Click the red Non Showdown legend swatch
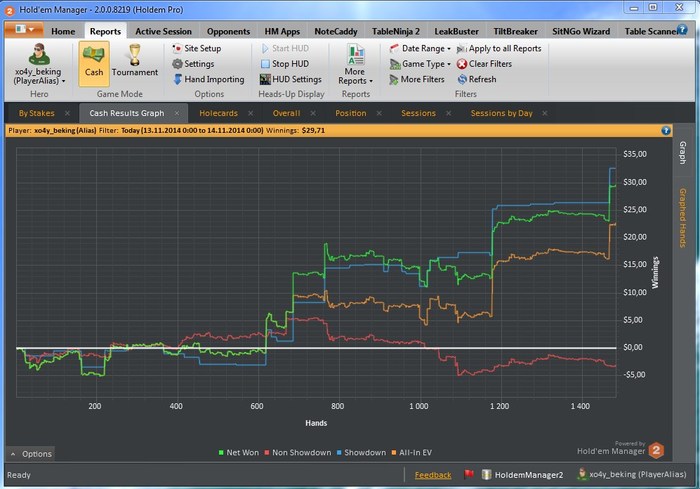700x489 pixels. click(x=267, y=453)
